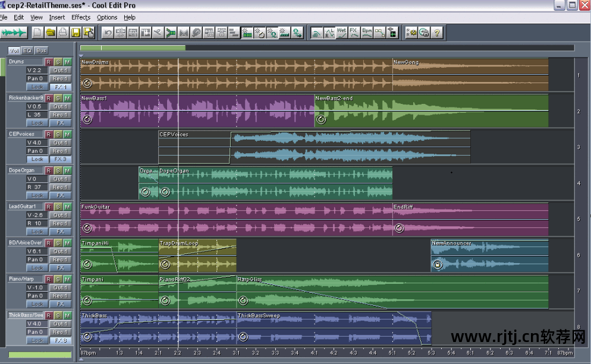Switch to the Bus track controls tab
This screenshot has height=364, width=591.
(x=41, y=50)
